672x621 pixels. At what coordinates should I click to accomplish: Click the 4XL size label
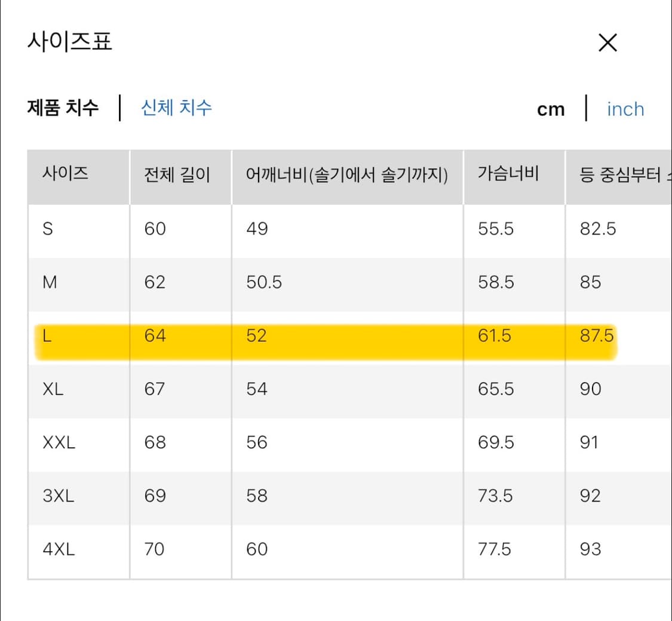58,549
